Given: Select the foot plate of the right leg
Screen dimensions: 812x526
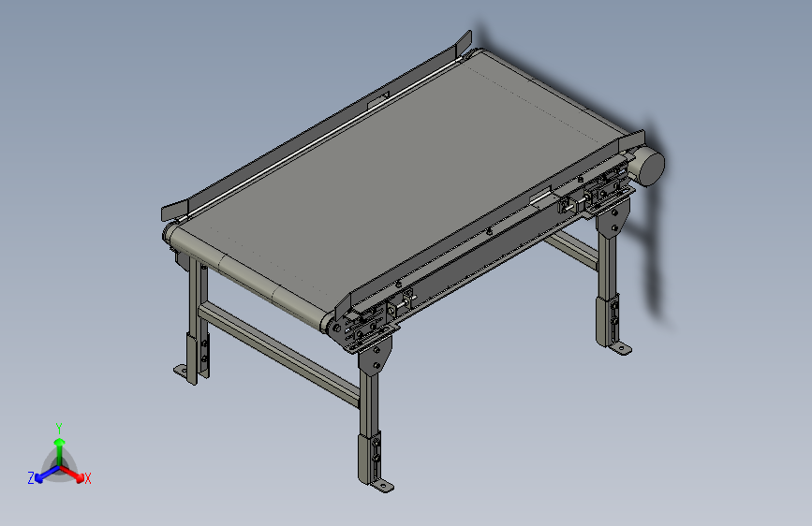Looking at the screenshot, I should point(620,349).
